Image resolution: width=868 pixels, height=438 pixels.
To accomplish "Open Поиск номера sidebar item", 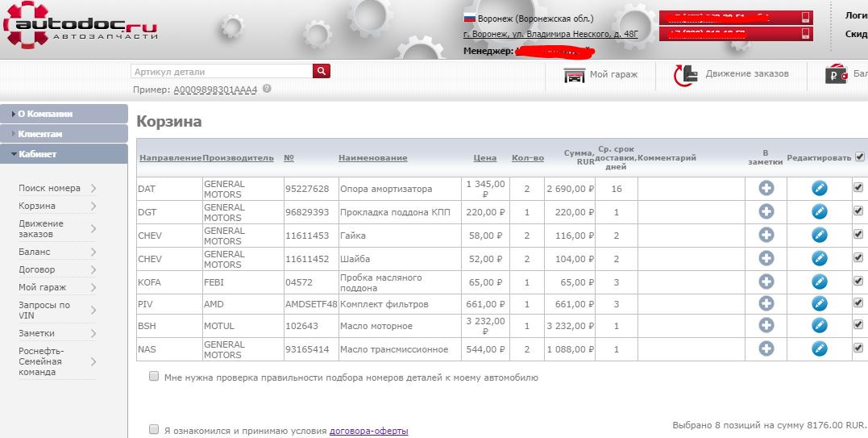I will (x=57, y=188).
